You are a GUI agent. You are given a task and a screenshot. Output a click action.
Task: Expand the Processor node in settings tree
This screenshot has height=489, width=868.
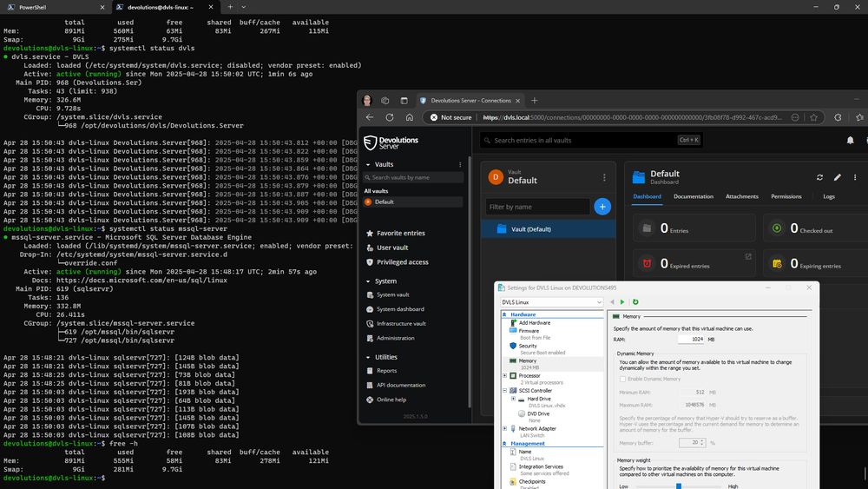pyautogui.click(x=504, y=375)
